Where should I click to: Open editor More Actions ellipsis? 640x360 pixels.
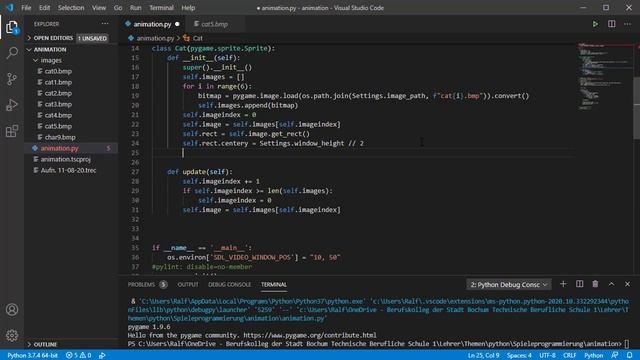click(627, 24)
